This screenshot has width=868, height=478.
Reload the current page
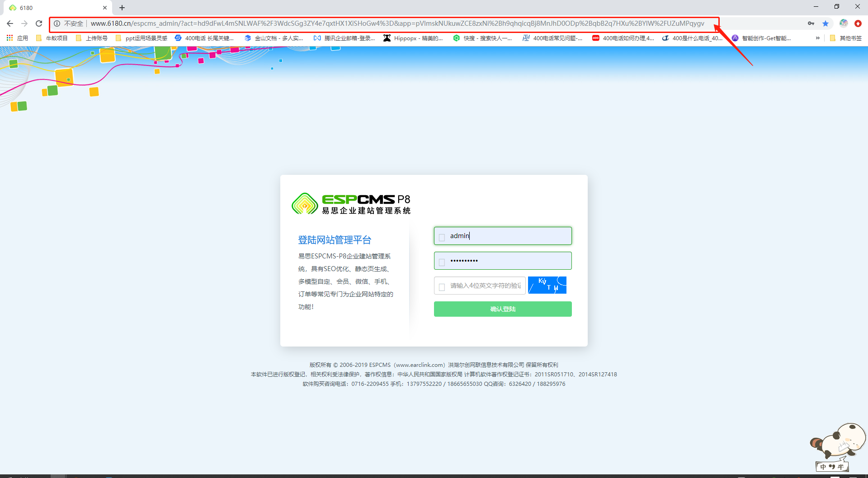coord(39,23)
